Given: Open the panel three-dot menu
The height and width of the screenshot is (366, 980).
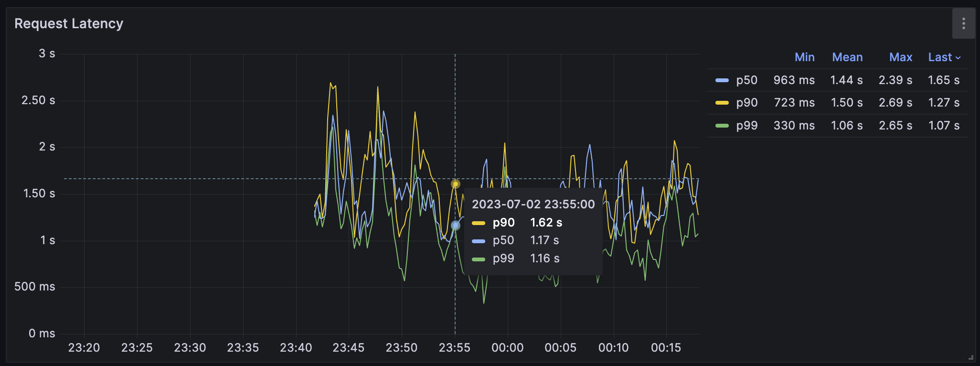Looking at the screenshot, I should [x=963, y=23].
